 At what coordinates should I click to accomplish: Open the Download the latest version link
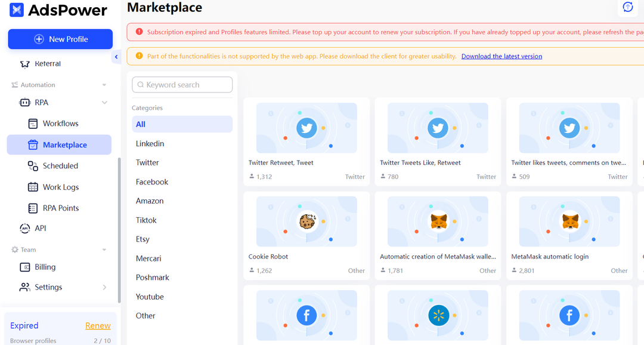501,56
